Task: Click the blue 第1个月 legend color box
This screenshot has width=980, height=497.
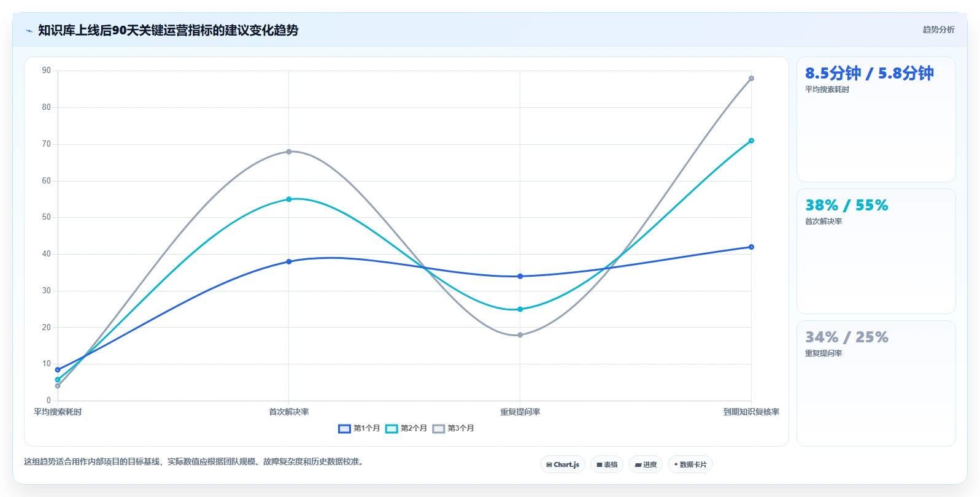Action: pos(344,429)
